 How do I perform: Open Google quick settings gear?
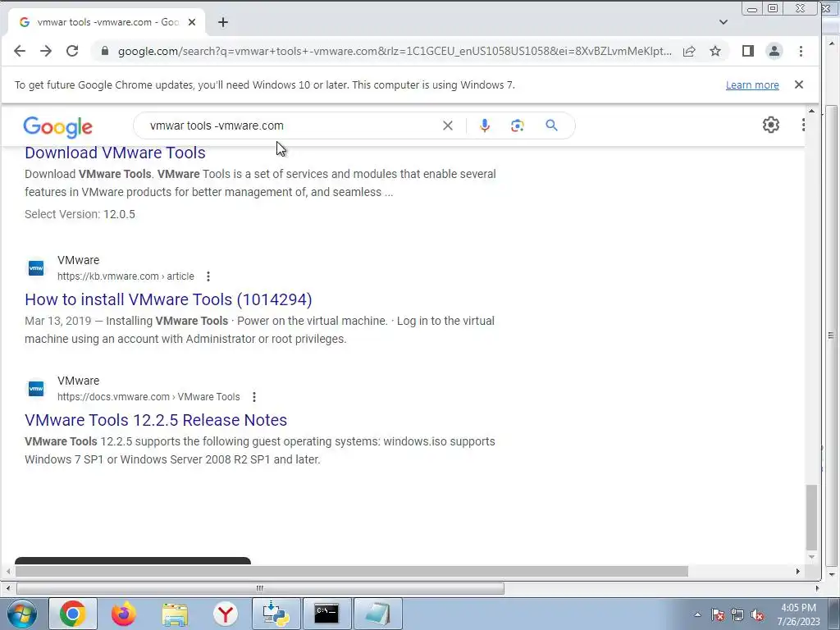point(770,125)
